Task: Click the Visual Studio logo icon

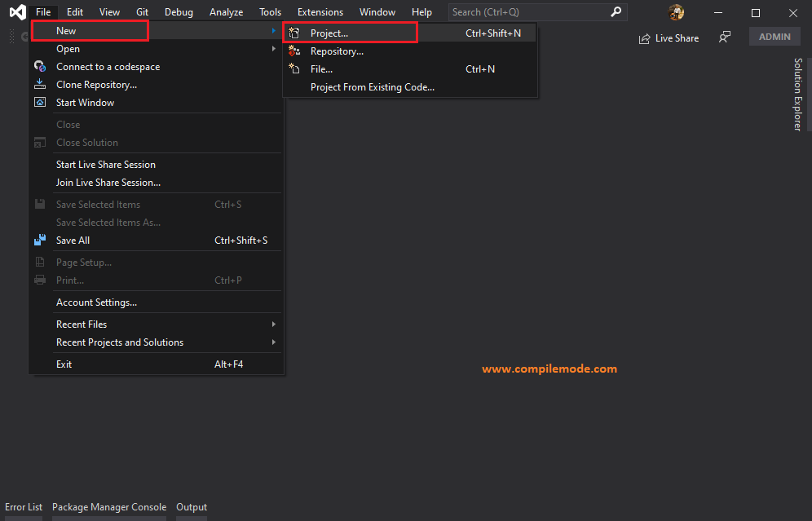Action: point(16,11)
